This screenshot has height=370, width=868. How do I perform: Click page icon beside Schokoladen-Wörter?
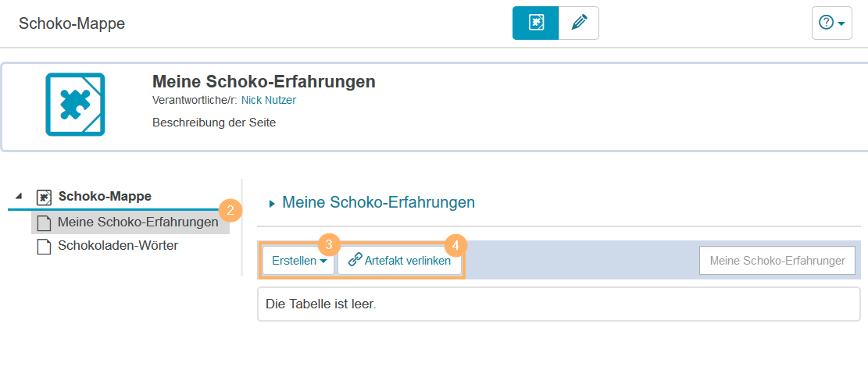[44, 247]
